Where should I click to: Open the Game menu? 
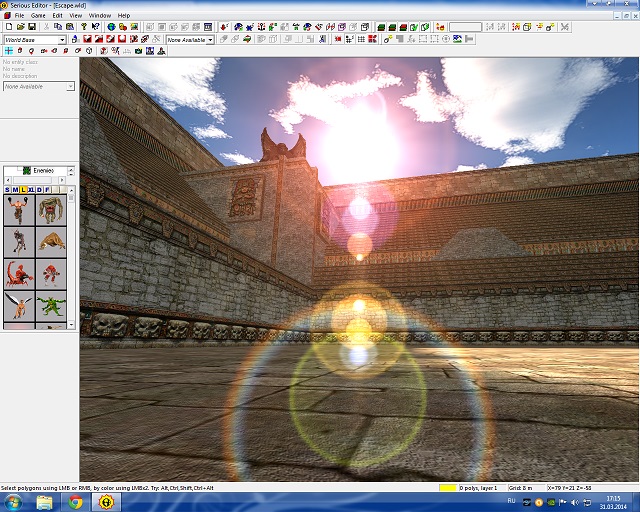click(x=38, y=16)
